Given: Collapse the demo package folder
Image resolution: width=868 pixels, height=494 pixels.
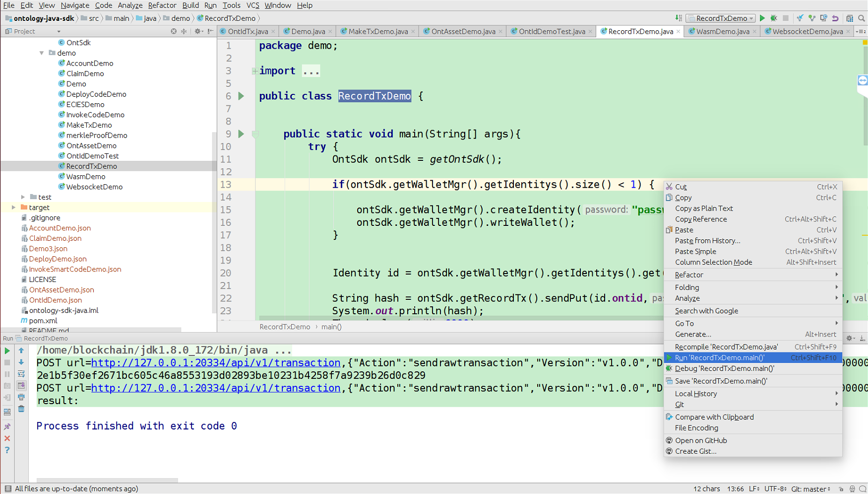Looking at the screenshot, I should (42, 53).
